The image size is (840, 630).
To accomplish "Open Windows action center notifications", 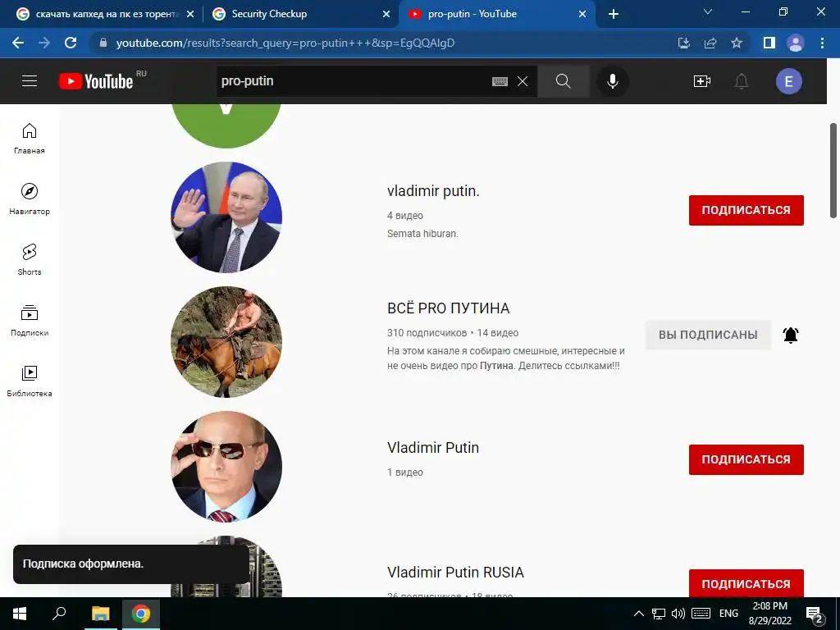I will (815, 614).
